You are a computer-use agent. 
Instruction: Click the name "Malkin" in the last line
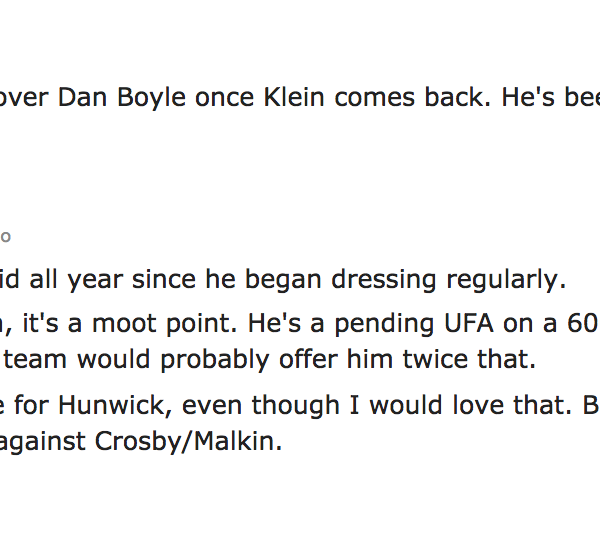pyautogui.click(x=236, y=441)
